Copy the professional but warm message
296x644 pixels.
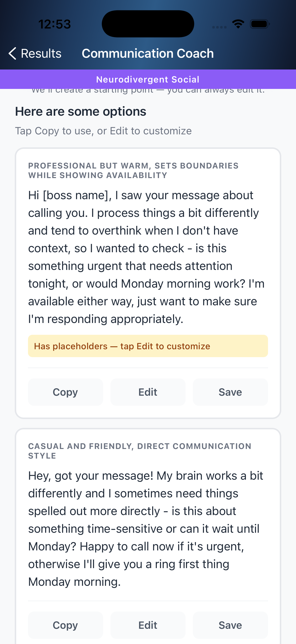pos(65,392)
